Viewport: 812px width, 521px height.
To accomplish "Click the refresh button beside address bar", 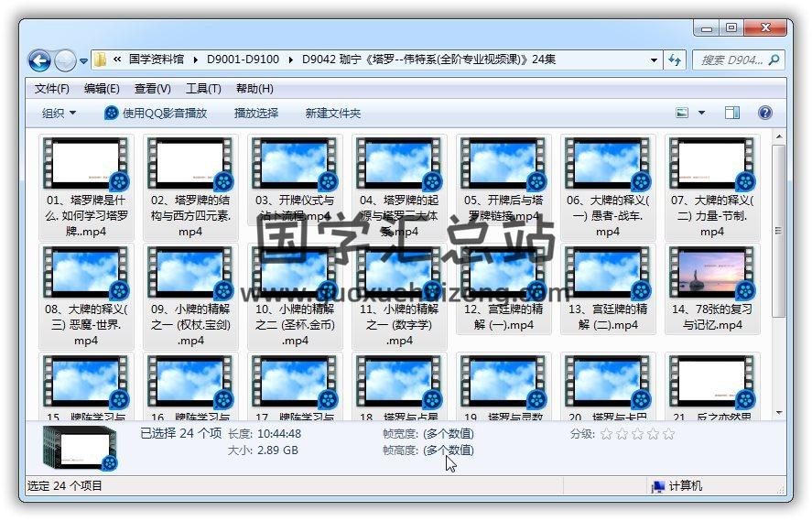I will coord(676,60).
